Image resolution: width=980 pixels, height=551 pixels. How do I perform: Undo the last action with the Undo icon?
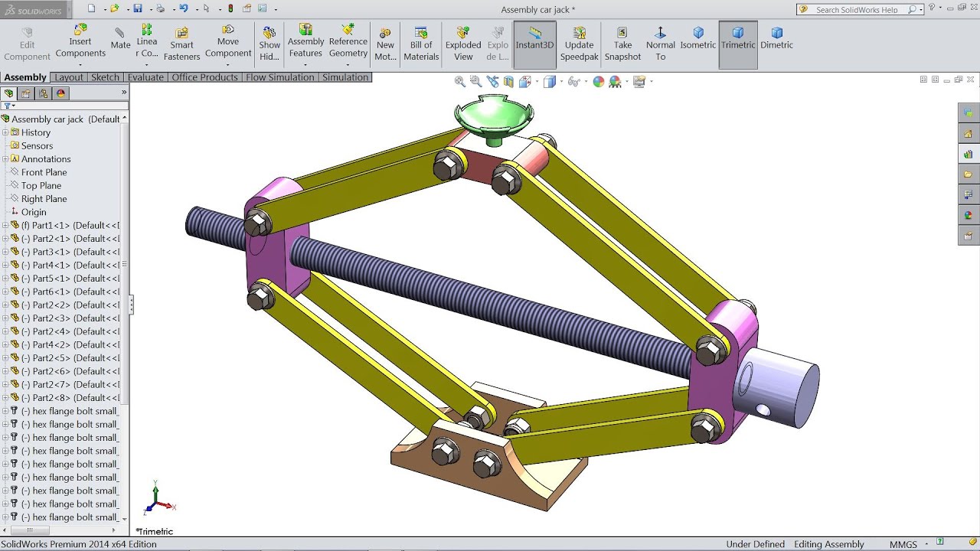point(184,8)
